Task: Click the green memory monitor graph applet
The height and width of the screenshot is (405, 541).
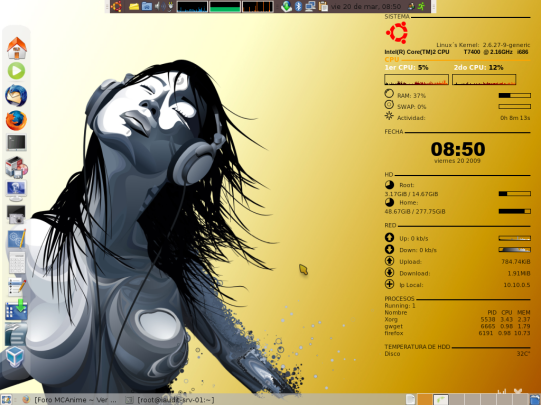Action: coord(225,7)
